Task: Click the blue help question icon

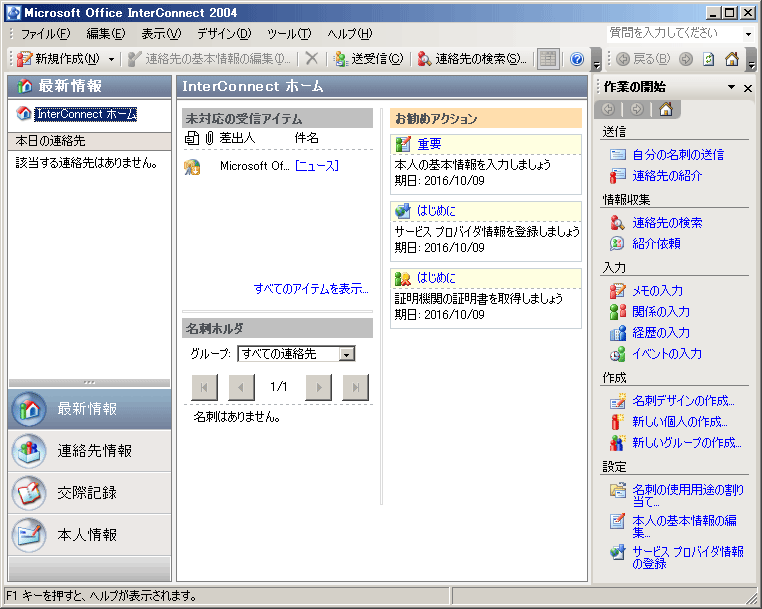Action: pos(577,59)
